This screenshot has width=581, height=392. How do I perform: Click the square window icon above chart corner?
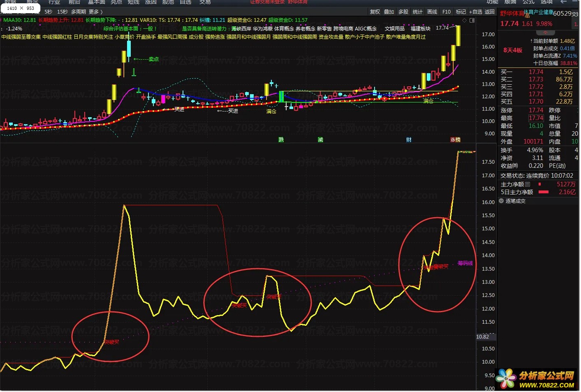pos(472,20)
